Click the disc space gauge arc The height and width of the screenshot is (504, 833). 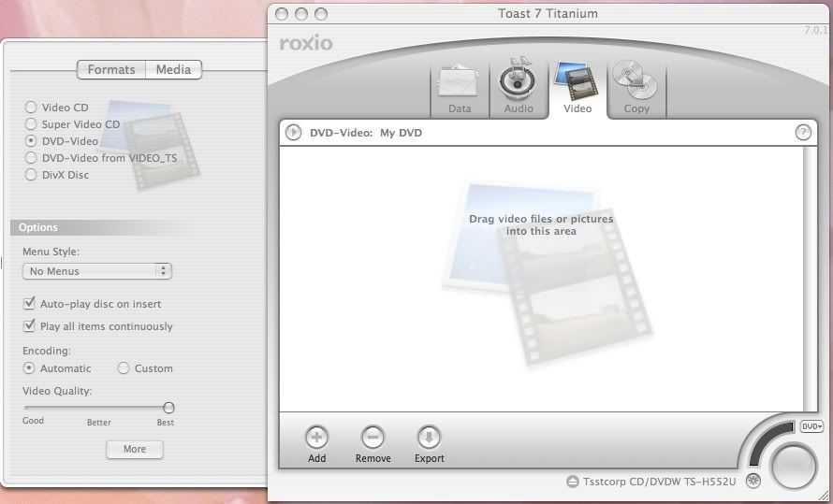(x=768, y=439)
